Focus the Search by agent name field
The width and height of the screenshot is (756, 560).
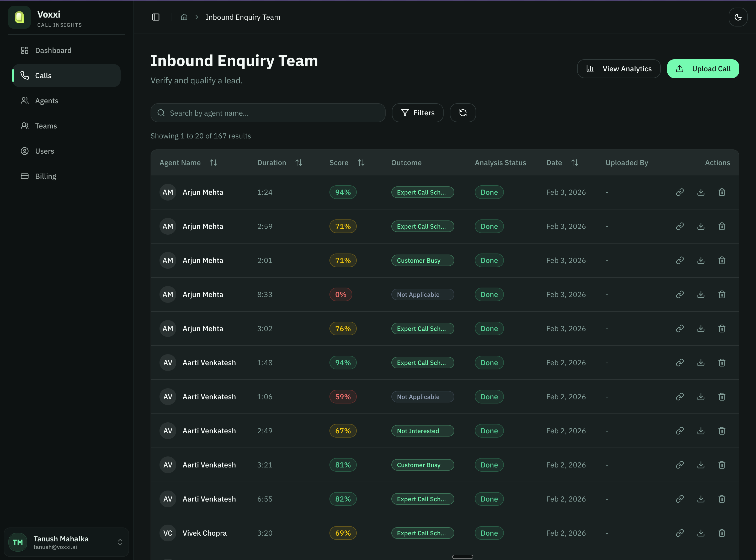(268, 113)
